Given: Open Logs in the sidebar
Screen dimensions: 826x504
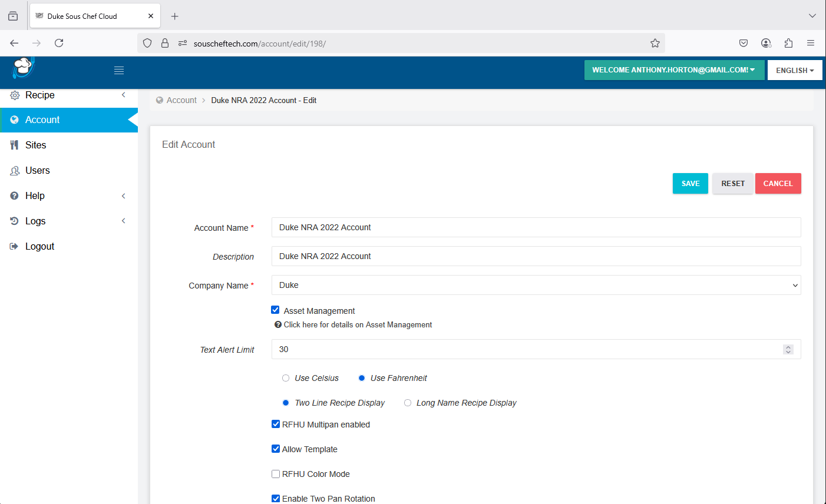Looking at the screenshot, I should click(69, 221).
